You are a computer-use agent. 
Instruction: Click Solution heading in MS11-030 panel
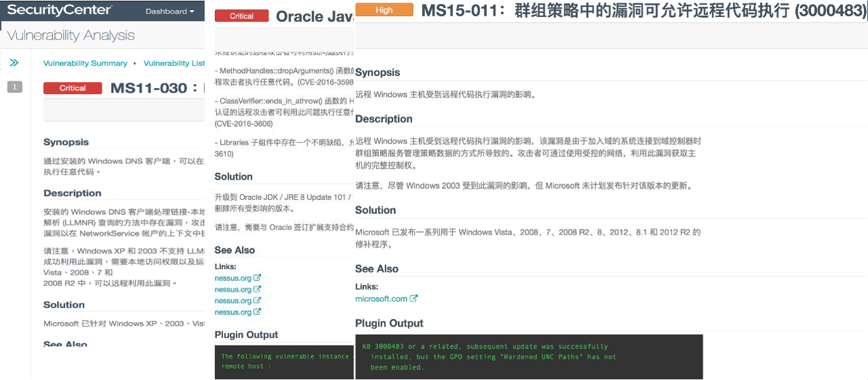coord(64,305)
